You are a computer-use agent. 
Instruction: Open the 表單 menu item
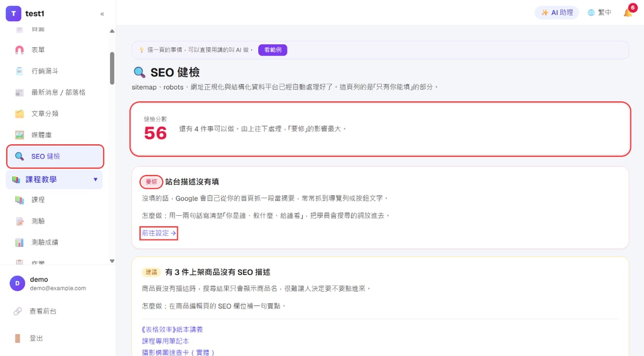point(55,50)
